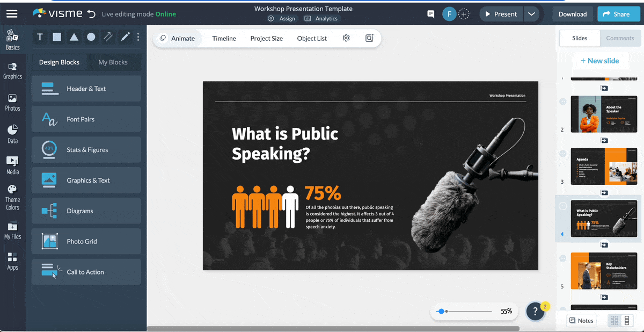Click the Download button
The image size is (644, 332).
click(x=572, y=14)
